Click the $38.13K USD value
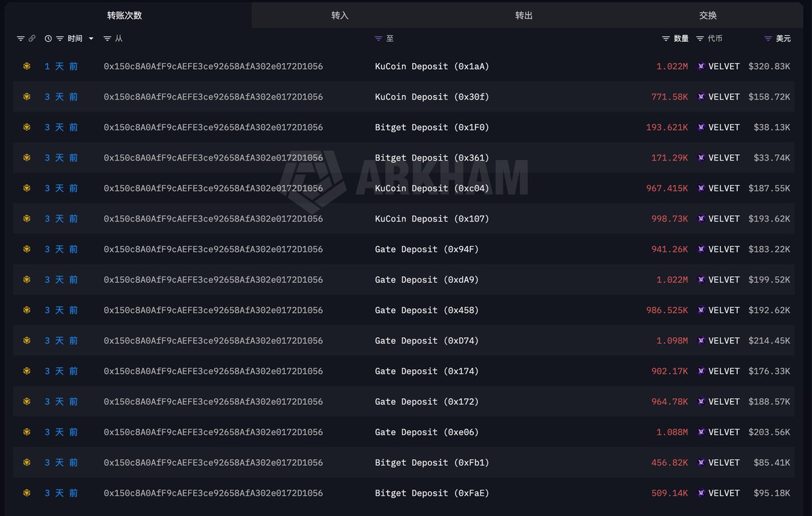The image size is (812, 516). point(772,127)
